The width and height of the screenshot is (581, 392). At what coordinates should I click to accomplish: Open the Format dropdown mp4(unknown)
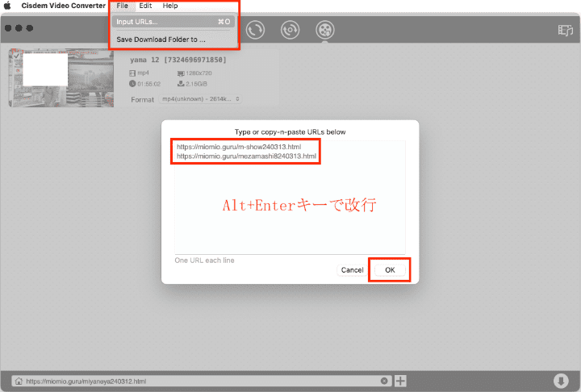click(x=200, y=99)
